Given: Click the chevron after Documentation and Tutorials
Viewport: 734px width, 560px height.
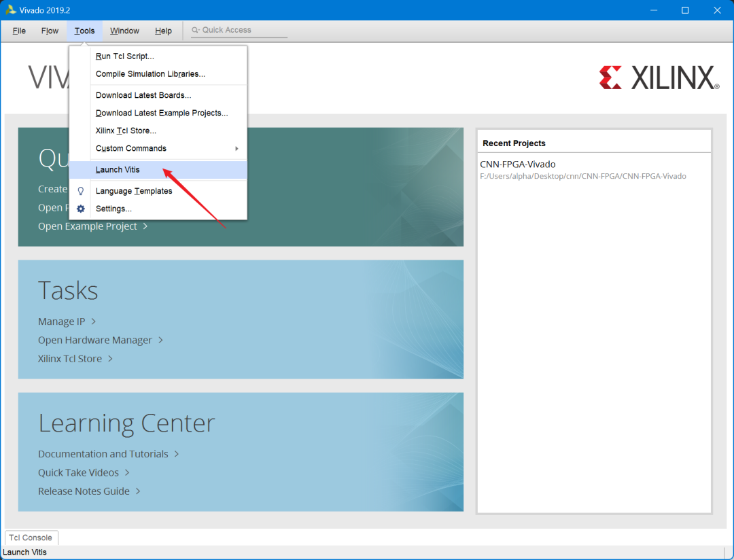Looking at the screenshot, I should [x=177, y=454].
